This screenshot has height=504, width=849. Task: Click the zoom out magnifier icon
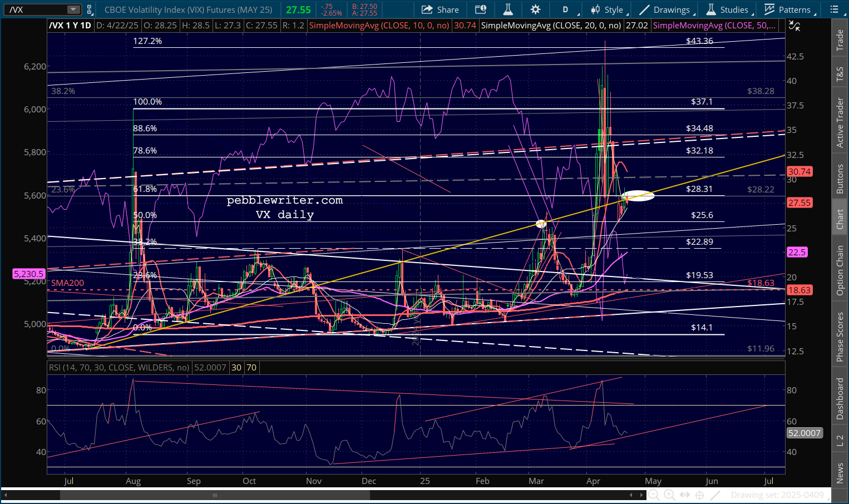[654, 495]
